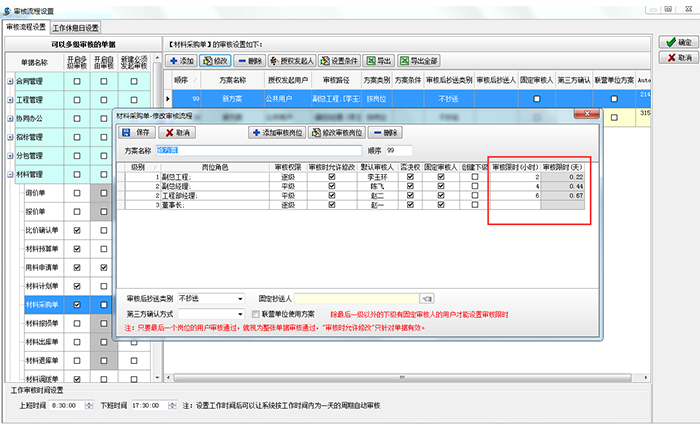The image size is (700, 430).
Task: Collapse the 材料管理 tree node
Action: pos(10,174)
